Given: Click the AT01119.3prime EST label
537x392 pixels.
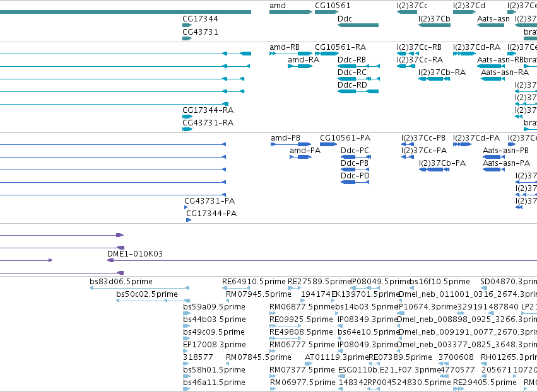Looking at the screenshot, I should click(x=337, y=357).
